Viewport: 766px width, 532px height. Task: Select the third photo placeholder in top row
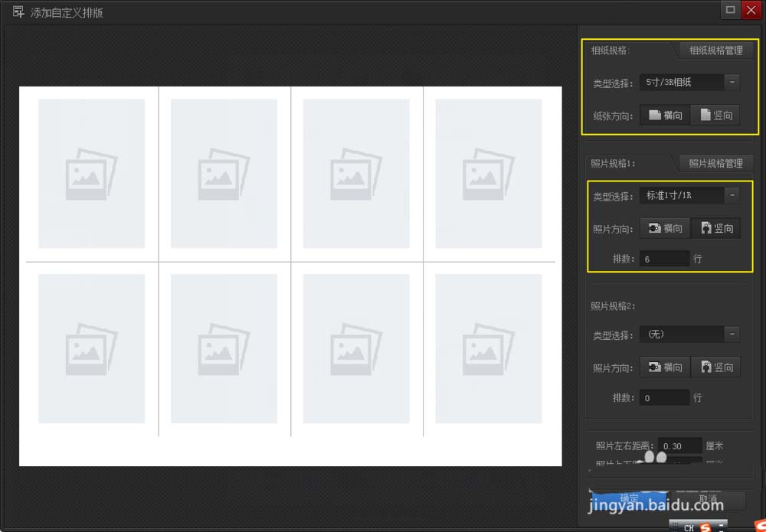pyautogui.click(x=356, y=174)
